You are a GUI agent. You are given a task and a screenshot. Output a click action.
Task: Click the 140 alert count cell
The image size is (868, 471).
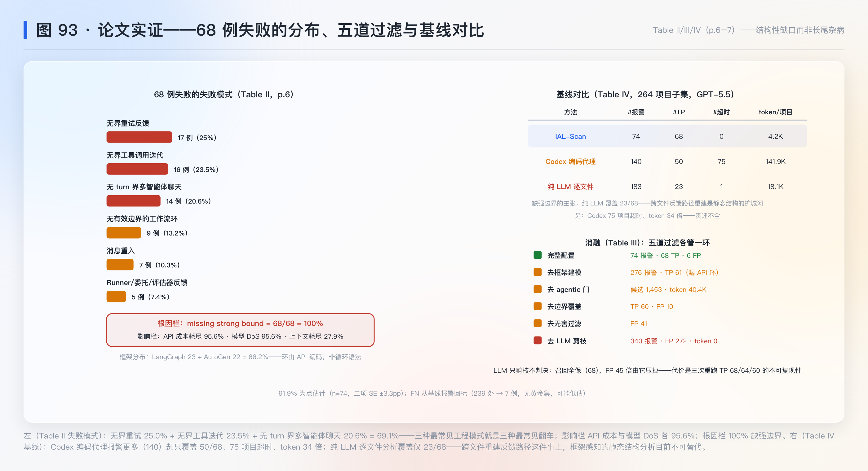(636, 161)
